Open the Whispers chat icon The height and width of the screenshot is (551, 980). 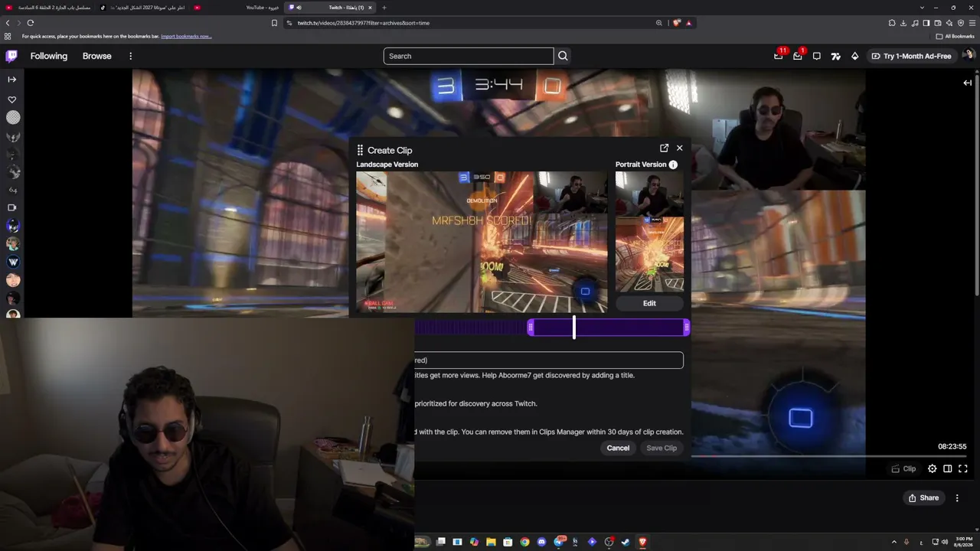tap(817, 56)
